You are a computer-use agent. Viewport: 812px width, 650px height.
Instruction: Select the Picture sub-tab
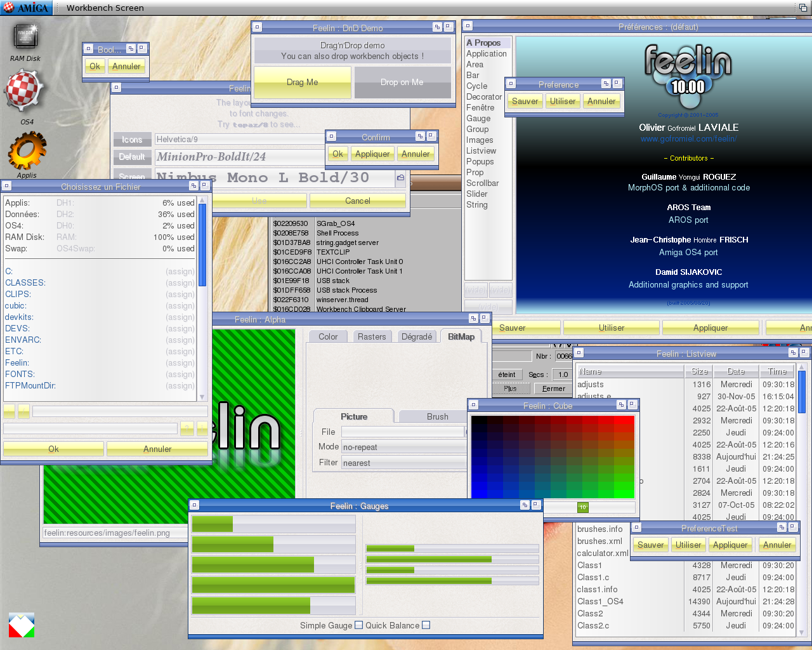pos(354,416)
